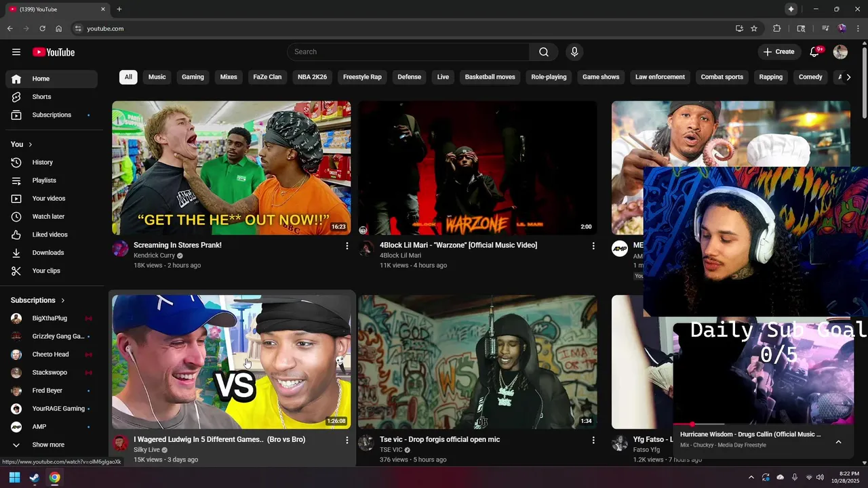
Task: Open Kendrick Curry channel link
Action: 154,256
